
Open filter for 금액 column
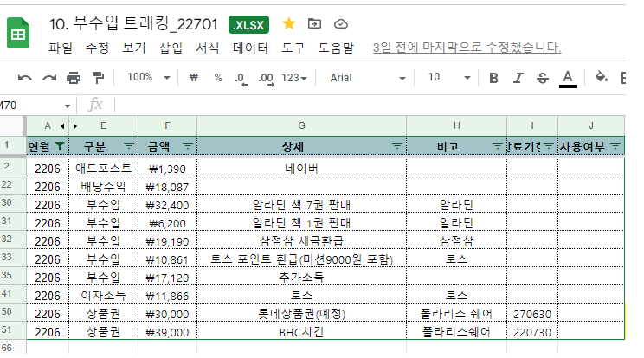188,145
